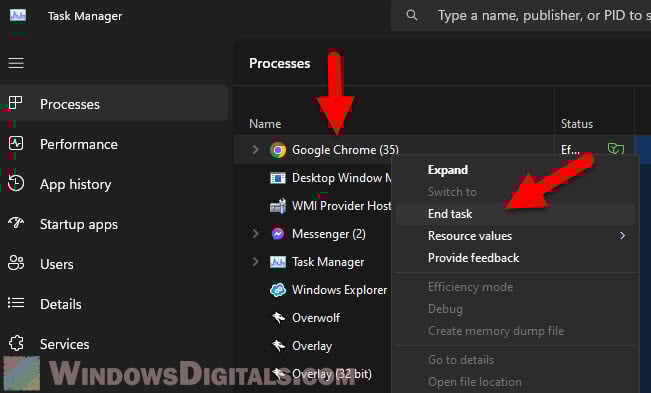This screenshot has width=651, height=393.
Task: Click Switch to in context menu
Action: [452, 192]
